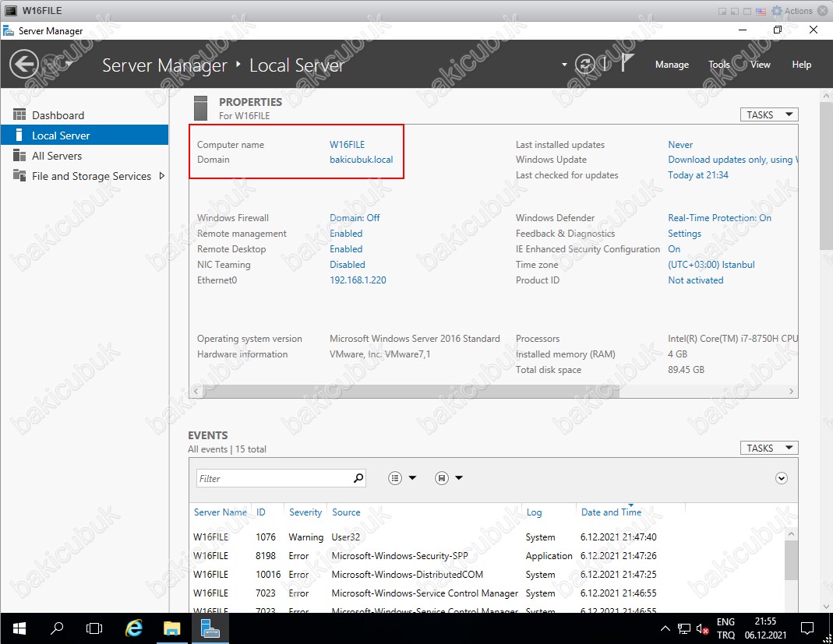
Task: Open Task View on the taskbar
Action: (x=94, y=628)
